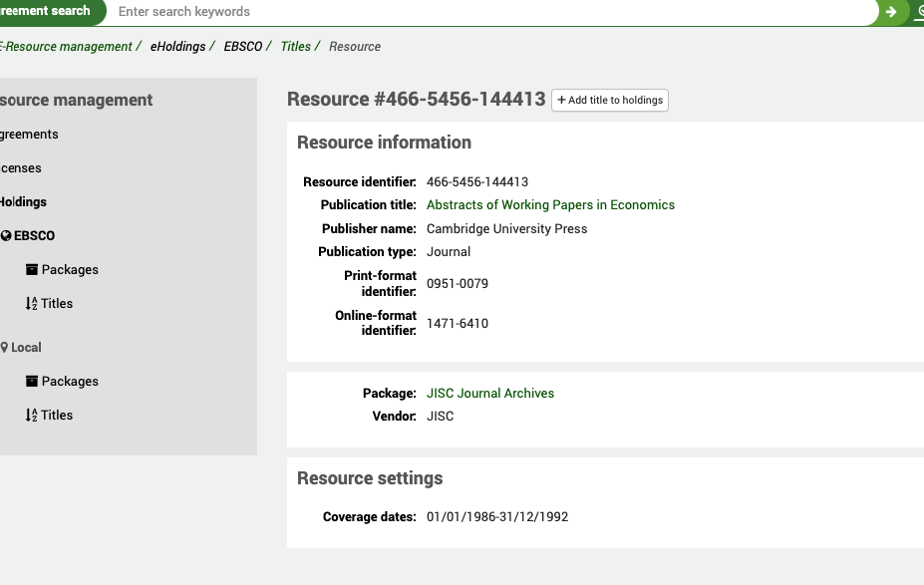The image size is (924, 585).
Task: Click the package icon under Local
Action: (x=33, y=381)
